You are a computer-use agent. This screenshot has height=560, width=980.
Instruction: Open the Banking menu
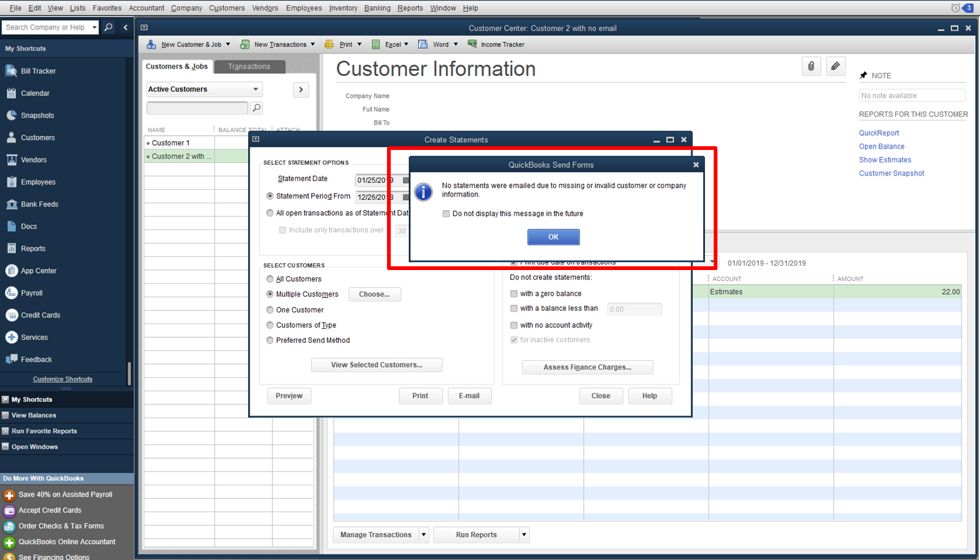coord(377,8)
